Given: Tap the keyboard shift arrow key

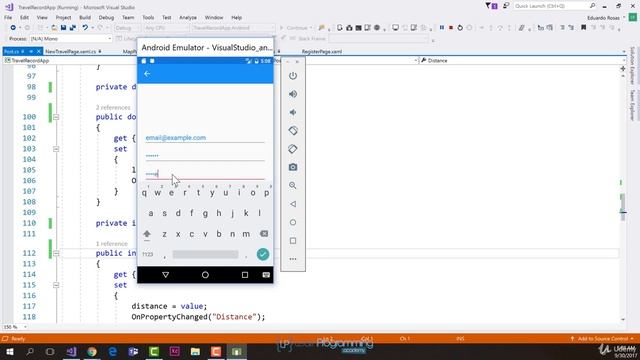Looking at the screenshot, I should 147,234.
